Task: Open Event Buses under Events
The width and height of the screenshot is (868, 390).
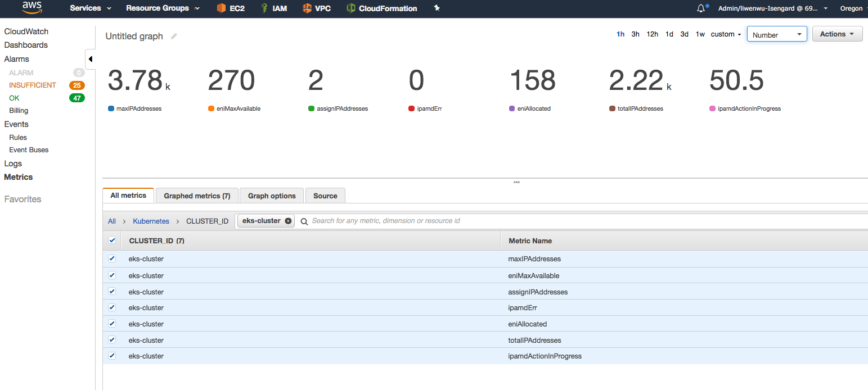Action: click(29, 150)
